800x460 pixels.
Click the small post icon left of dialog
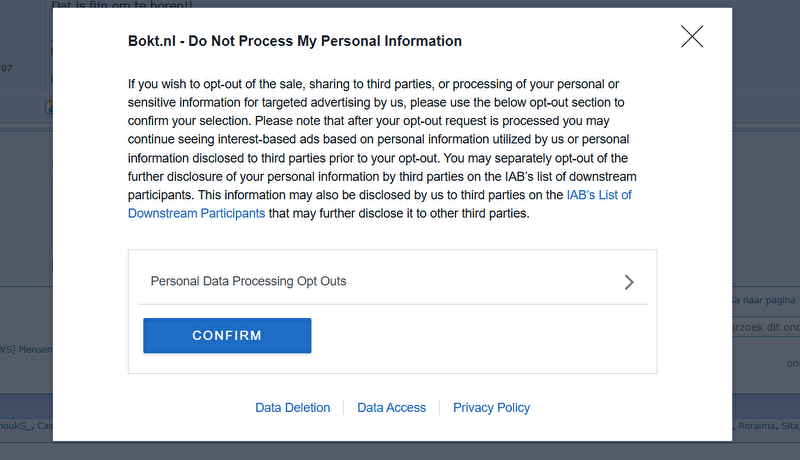coord(46,107)
